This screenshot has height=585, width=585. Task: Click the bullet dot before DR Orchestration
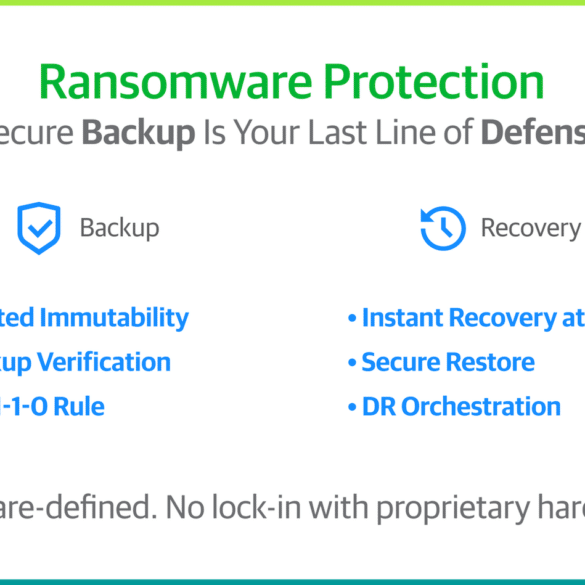coord(352,407)
